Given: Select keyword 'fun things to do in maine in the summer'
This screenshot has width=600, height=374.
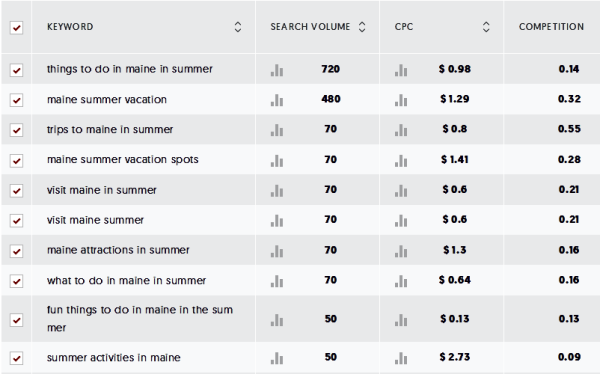Looking at the screenshot, I should 140,318.
